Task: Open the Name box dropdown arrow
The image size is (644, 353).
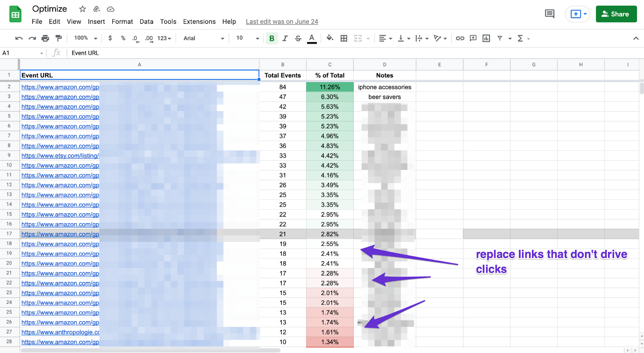Action: click(x=41, y=53)
